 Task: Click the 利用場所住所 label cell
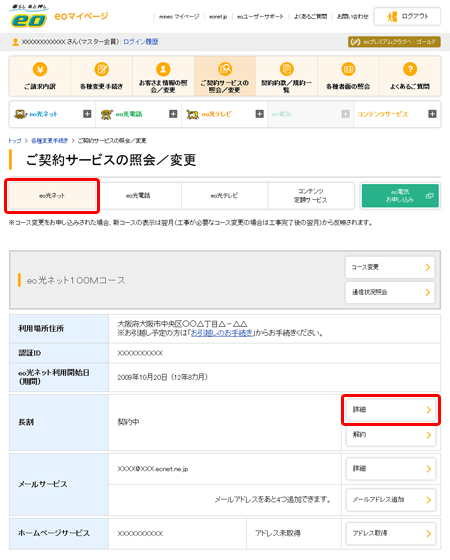click(59, 329)
